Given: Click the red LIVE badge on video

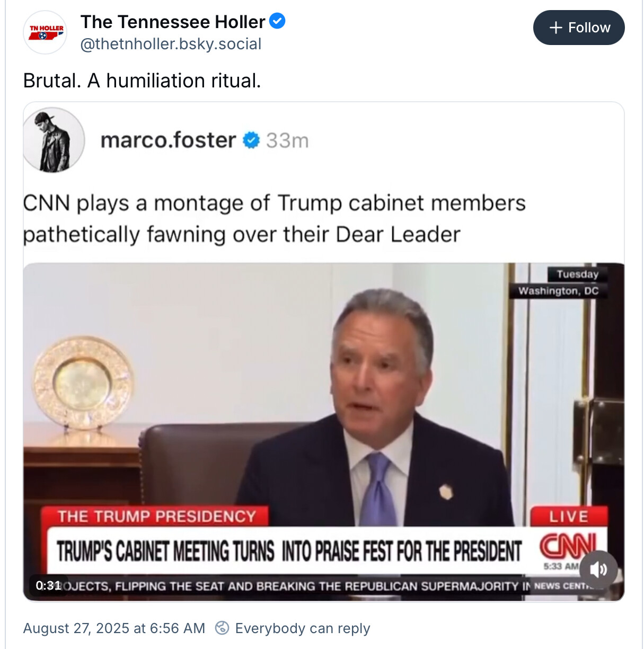Looking at the screenshot, I should (x=568, y=517).
